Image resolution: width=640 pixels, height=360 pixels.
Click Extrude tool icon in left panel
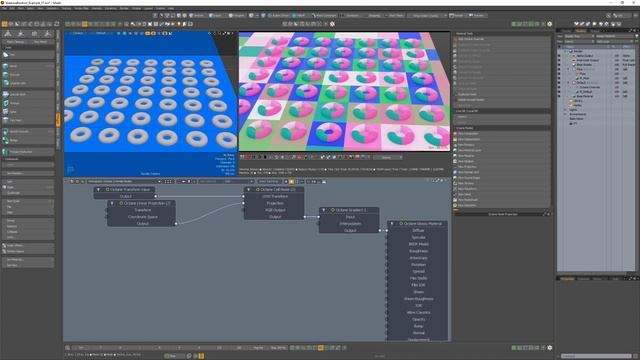coord(6,74)
